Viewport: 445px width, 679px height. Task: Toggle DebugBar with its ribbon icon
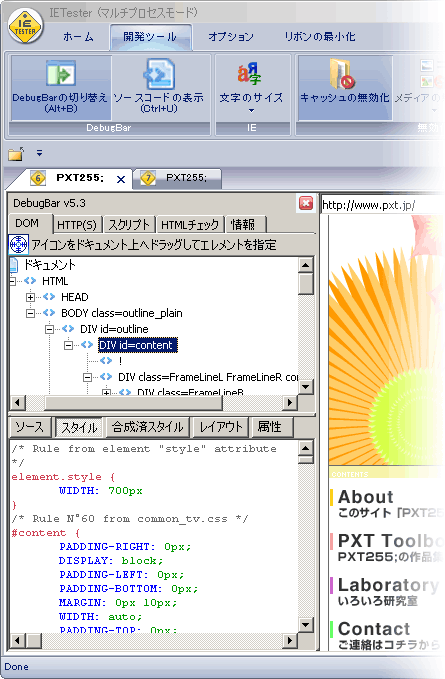pyautogui.click(x=61, y=73)
